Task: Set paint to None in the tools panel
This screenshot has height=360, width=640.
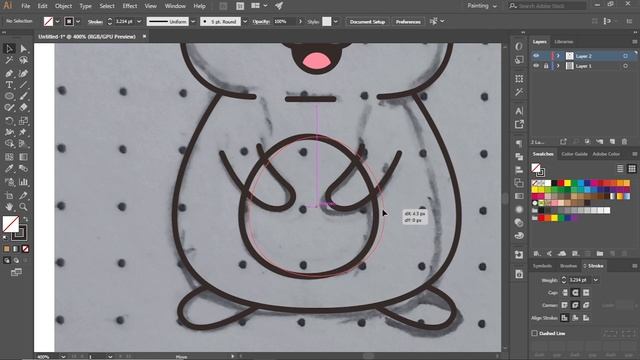Action: (25, 249)
